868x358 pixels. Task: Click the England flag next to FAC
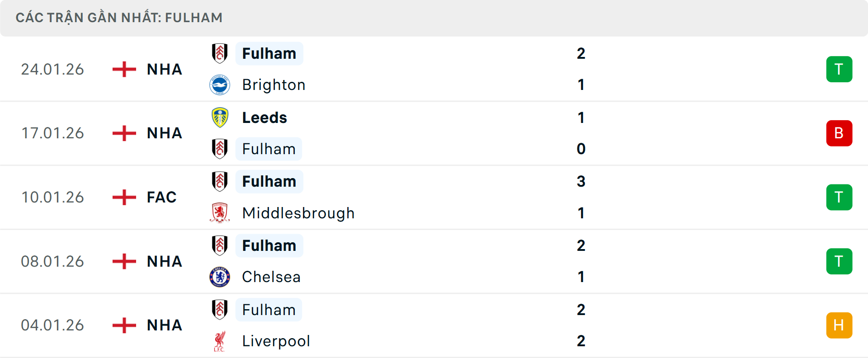123,197
